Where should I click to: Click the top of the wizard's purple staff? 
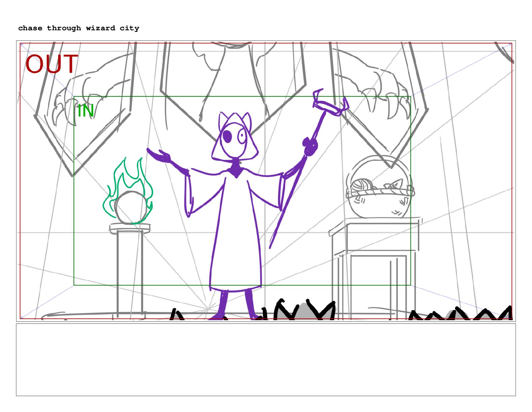point(331,103)
